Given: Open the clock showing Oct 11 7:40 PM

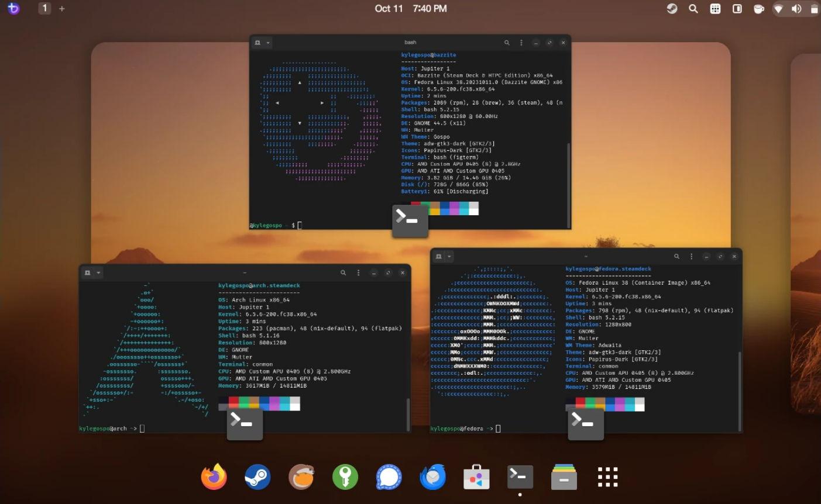Looking at the screenshot, I should pyautogui.click(x=410, y=9).
